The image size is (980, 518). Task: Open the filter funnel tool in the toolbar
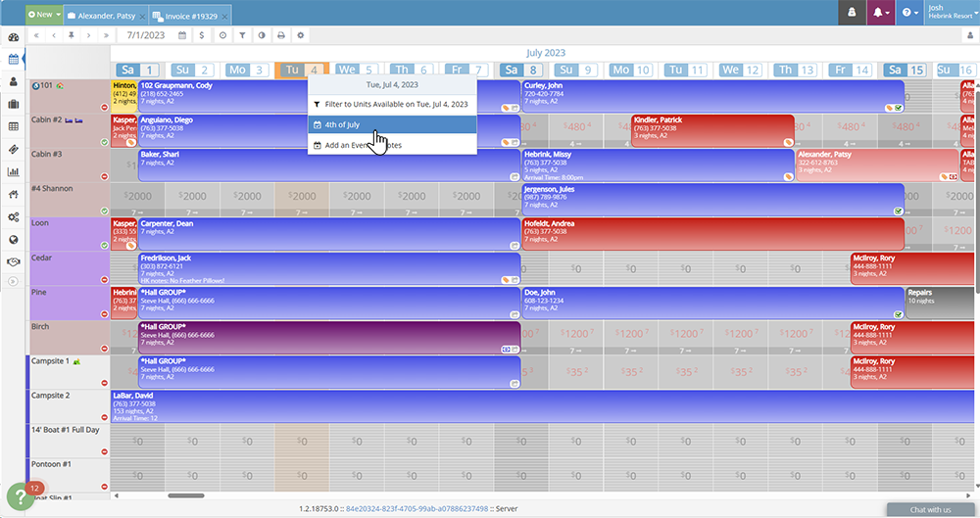[242, 35]
